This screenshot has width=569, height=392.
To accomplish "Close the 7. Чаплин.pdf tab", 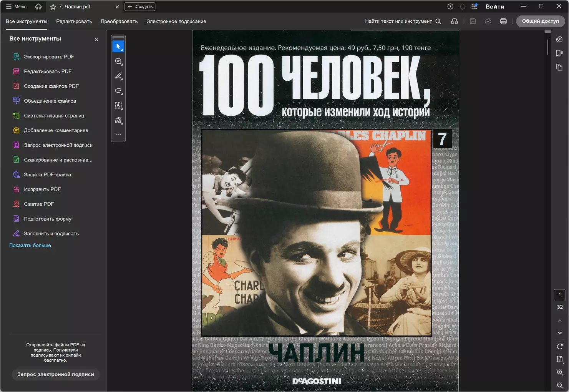I will tap(117, 7).
